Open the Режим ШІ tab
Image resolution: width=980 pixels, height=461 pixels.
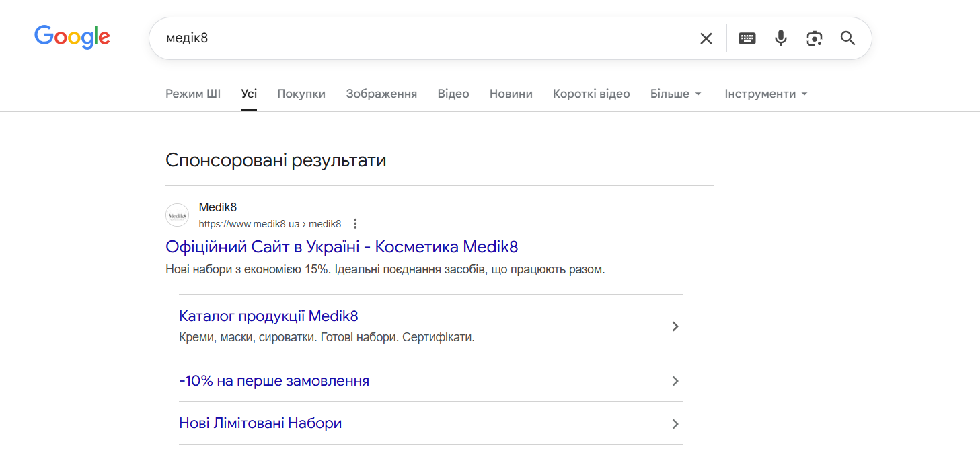(193, 94)
